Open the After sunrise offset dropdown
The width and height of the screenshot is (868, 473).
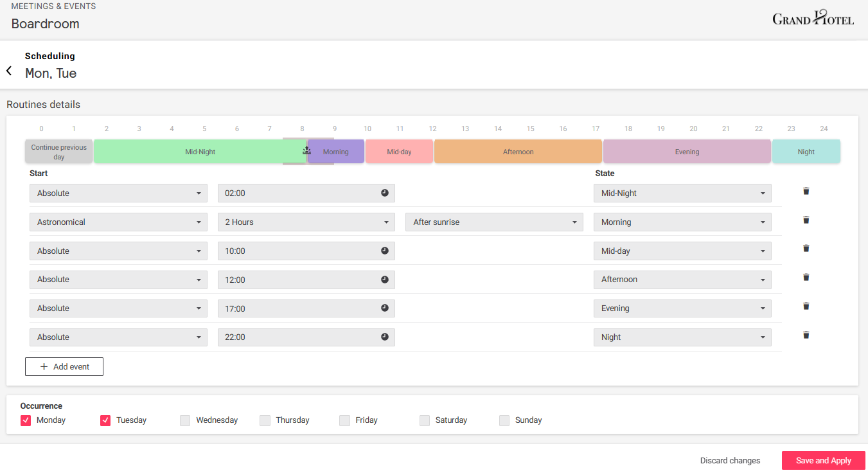(493, 222)
